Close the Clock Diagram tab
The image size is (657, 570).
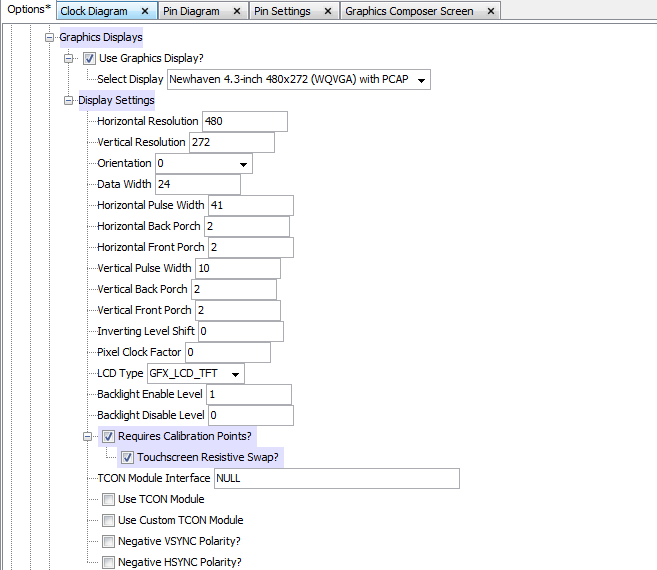pos(145,12)
